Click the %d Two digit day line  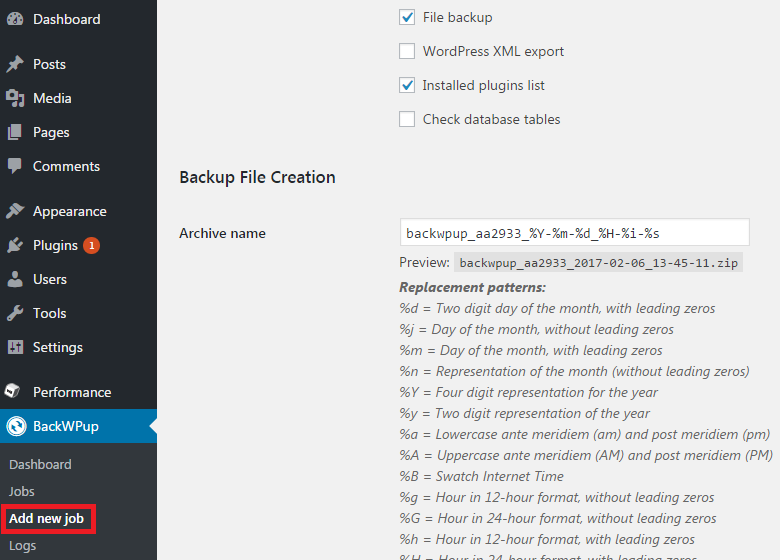click(557, 308)
